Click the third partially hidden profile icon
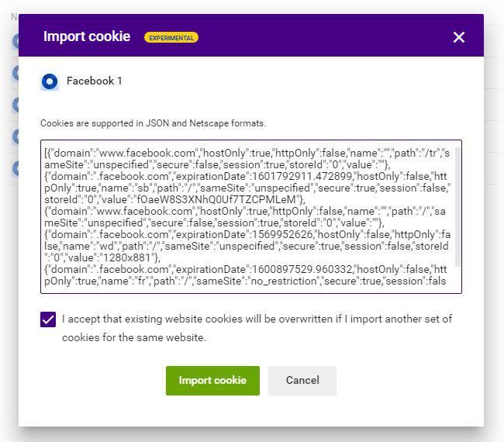 pyautogui.click(x=15, y=105)
